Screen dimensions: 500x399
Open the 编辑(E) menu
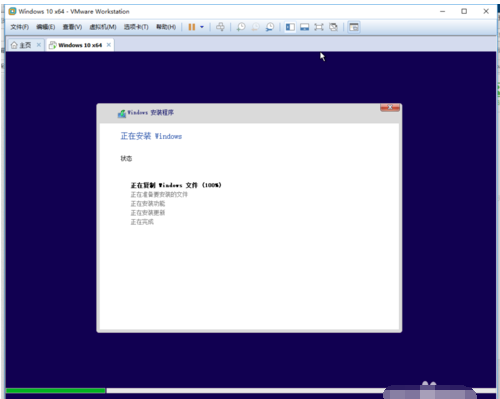coord(45,27)
